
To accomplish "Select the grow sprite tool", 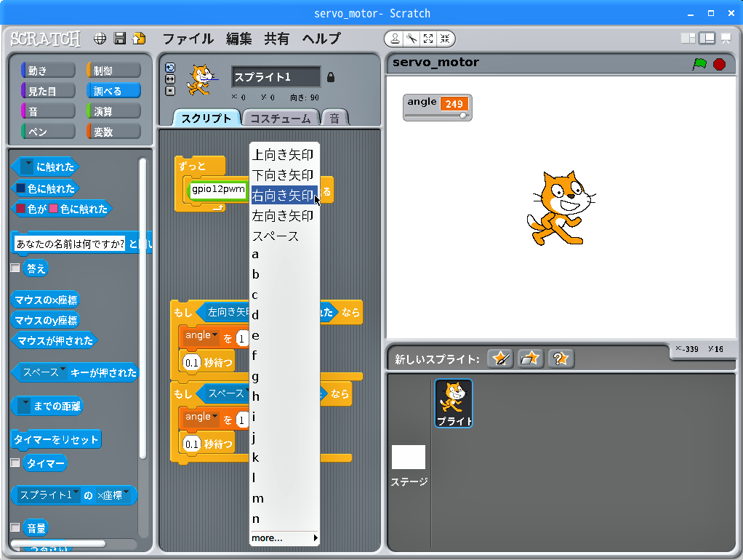I will [428, 39].
